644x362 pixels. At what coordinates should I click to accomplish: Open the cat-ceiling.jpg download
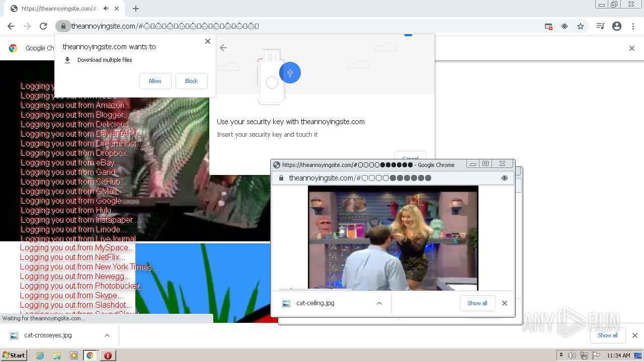coord(315,303)
